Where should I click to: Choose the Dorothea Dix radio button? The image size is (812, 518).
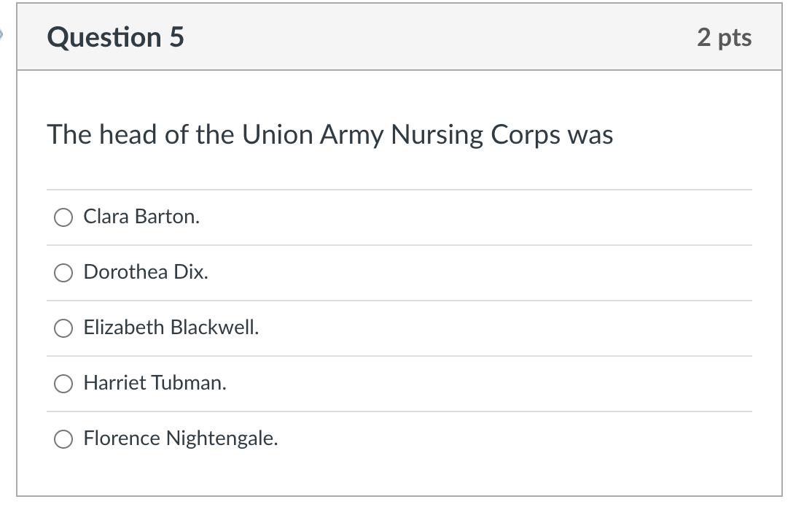(63, 273)
